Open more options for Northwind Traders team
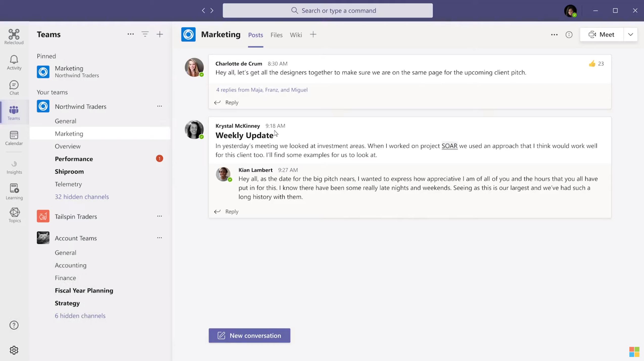This screenshot has height=361, width=644. [159, 106]
